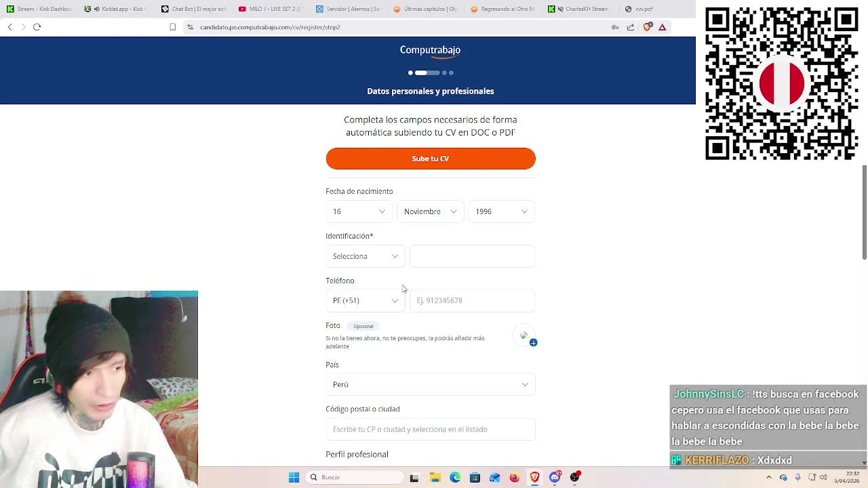
Task: Open the birth month dropdown showing Noviembre
Action: point(430,211)
